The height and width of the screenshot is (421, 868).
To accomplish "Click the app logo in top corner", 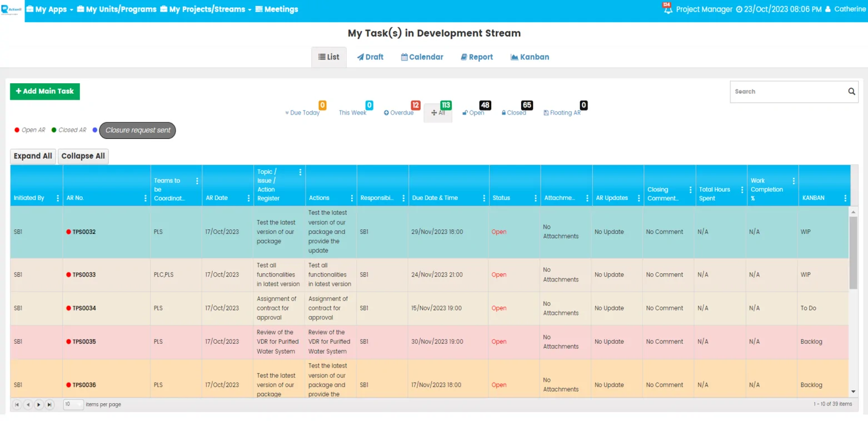I will coord(12,9).
